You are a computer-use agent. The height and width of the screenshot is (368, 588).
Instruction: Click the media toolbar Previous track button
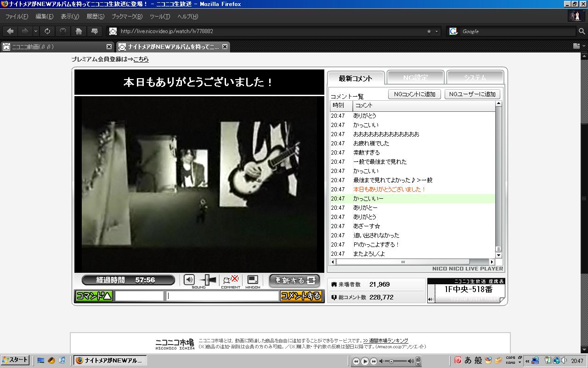[x=356, y=362]
